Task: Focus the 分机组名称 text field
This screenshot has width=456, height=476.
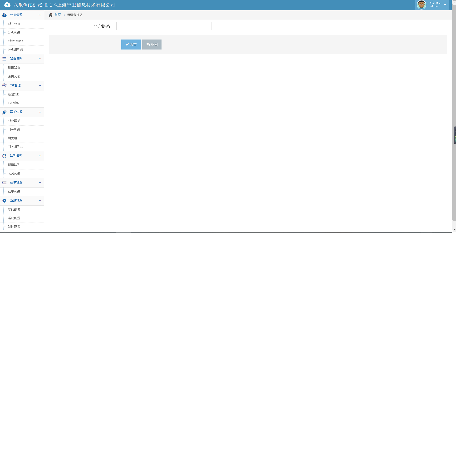Action: click(164, 26)
